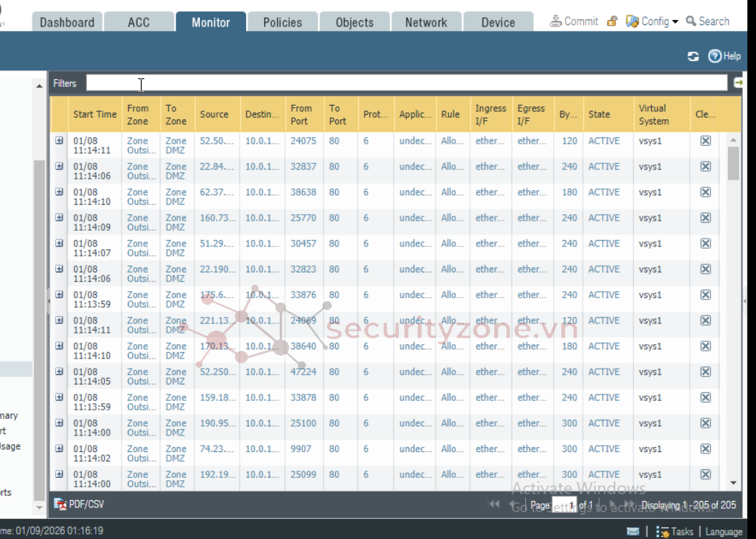Expand session row with From Port 32837

tap(60, 167)
